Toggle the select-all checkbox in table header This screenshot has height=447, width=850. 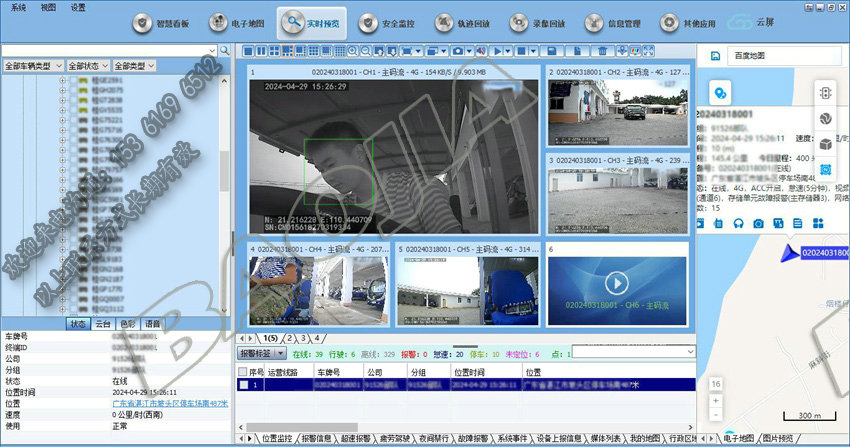(x=242, y=370)
